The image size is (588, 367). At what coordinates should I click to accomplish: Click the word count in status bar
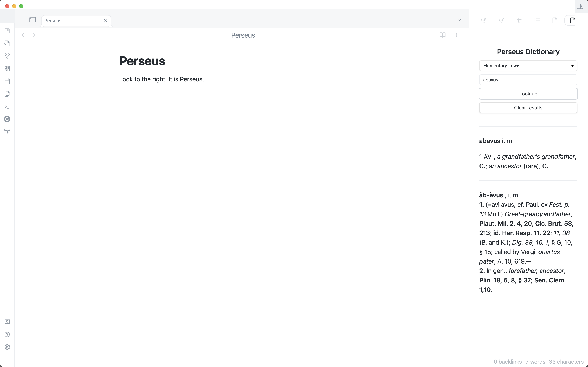tap(535, 361)
